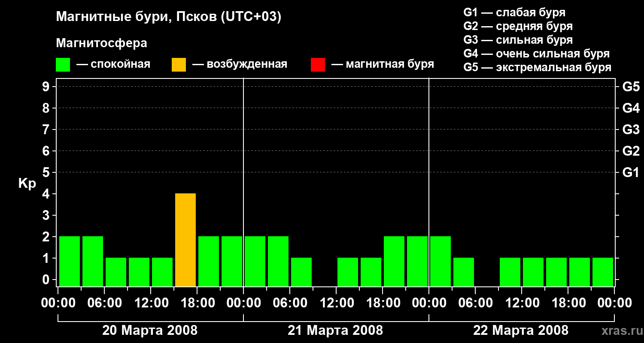Screen dimensions: 644x343
Task: Click the 'G3 — сильная буря' legend line
Action: pos(518,40)
